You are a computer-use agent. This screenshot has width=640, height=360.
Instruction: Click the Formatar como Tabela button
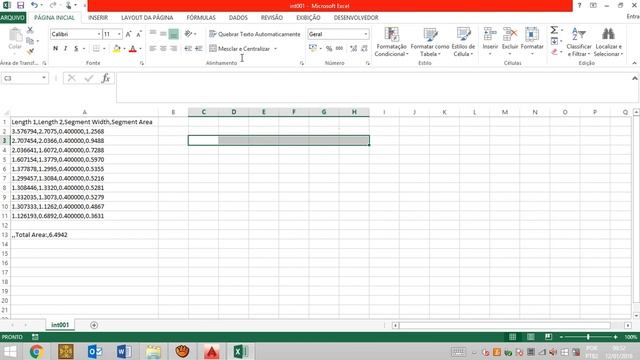(430, 42)
